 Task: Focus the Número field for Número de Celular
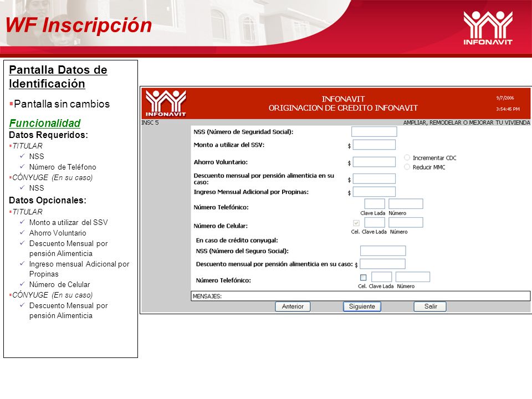pos(406,223)
